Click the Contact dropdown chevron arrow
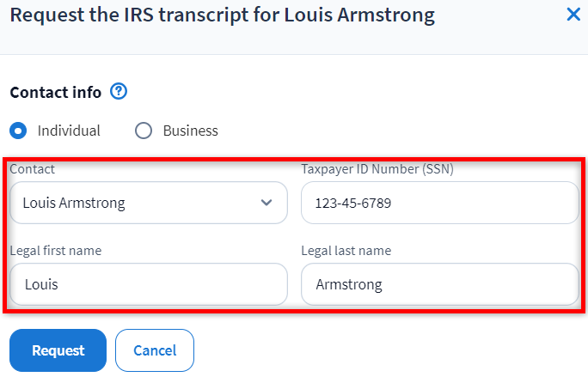 click(x=266, y=204)
